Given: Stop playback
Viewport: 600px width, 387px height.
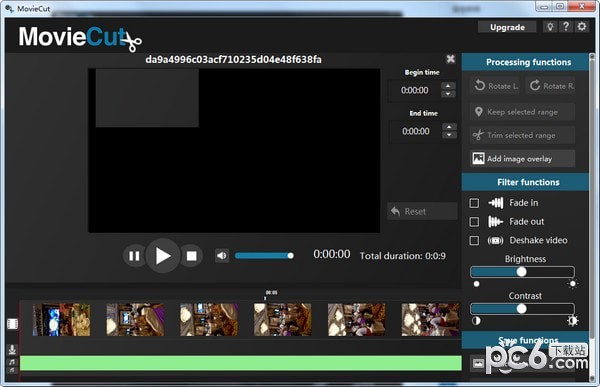Looking at the screenshot, I should 191,256.
